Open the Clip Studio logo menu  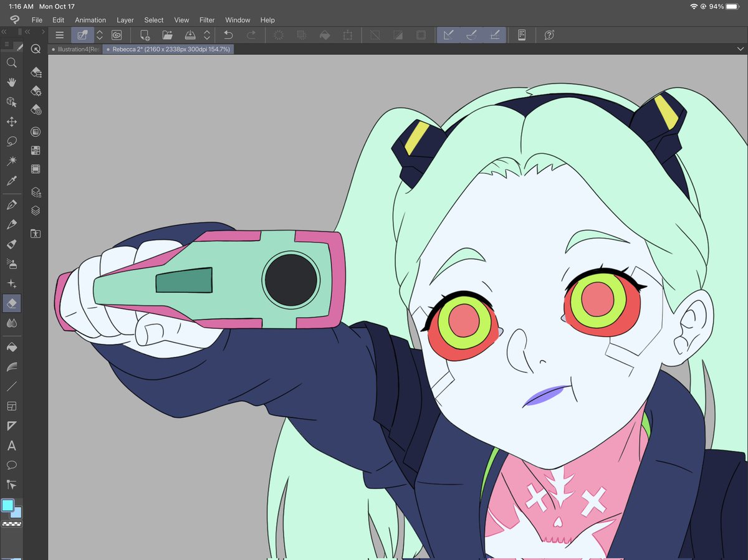coord(14,20)
